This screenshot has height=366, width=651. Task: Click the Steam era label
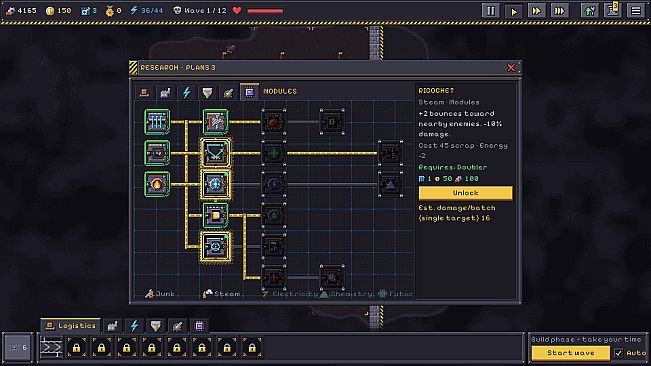221,294
